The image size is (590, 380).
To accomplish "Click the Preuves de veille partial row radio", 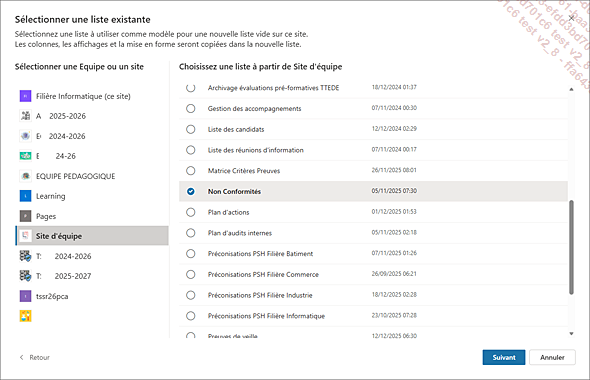I will [x=191, y=335].
